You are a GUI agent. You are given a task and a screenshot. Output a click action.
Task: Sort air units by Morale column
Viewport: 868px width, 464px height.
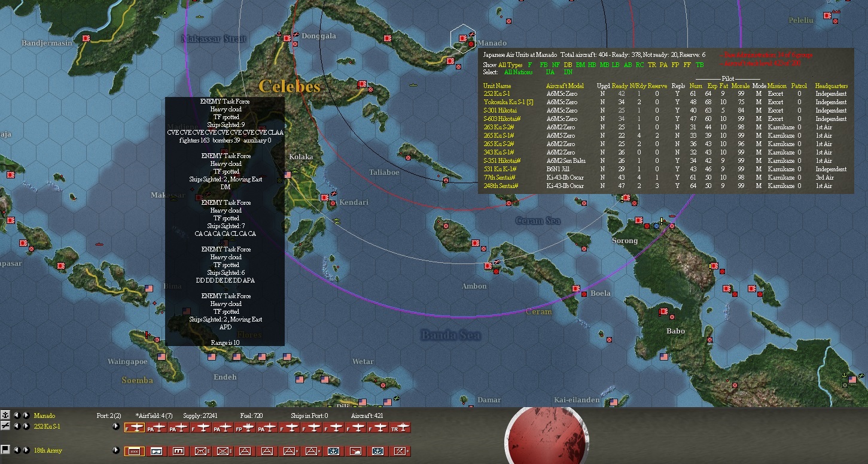tap(740, 86)
